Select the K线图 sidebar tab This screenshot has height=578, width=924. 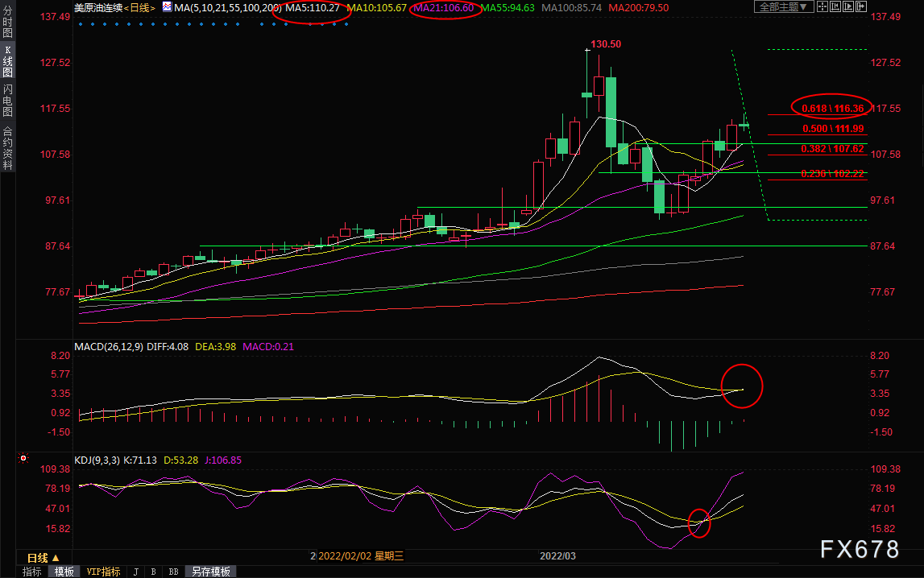click(x=8, y=61)
